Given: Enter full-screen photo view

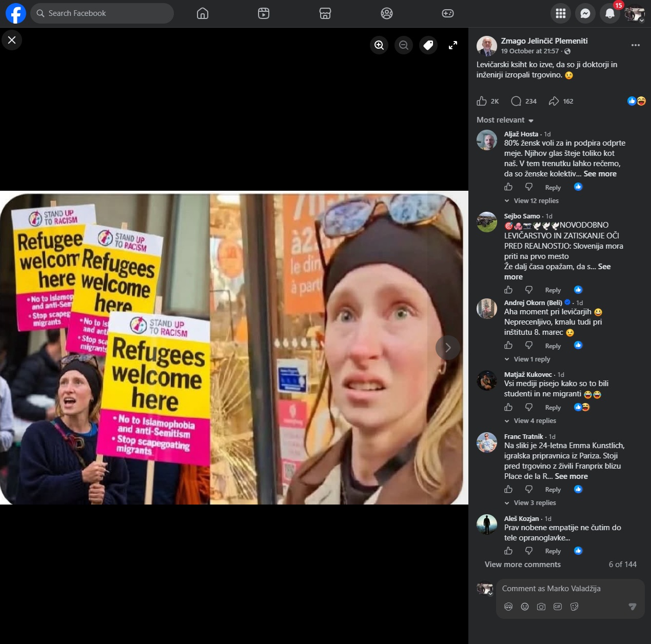Looking at the screenshot, I should [453, 45].
